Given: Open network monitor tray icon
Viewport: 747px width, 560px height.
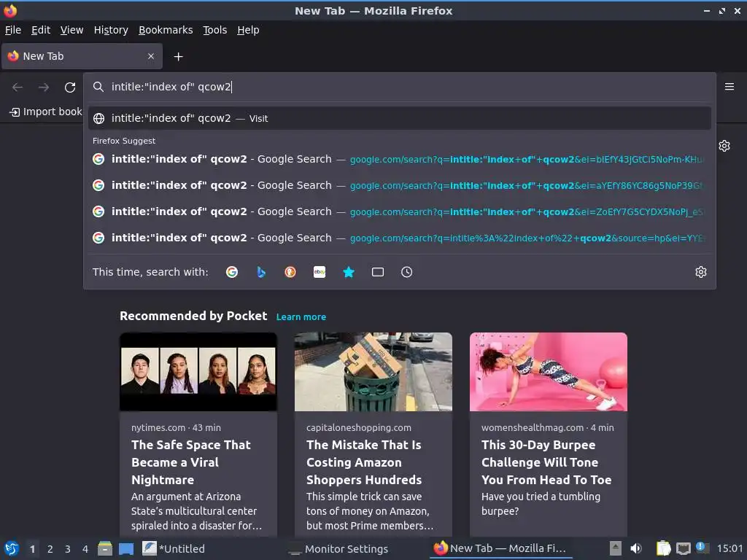Looking at the screenshot, I should click(683, 548).
